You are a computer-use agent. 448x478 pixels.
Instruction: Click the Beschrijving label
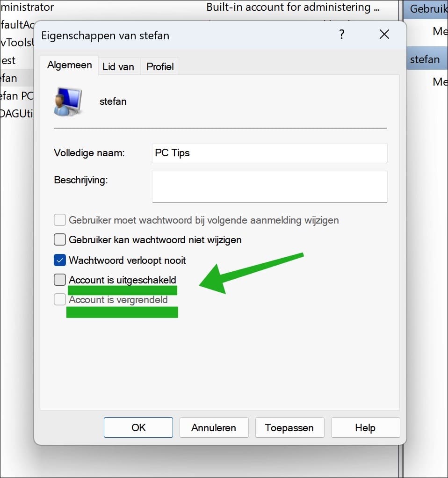[x=81, y=180]
